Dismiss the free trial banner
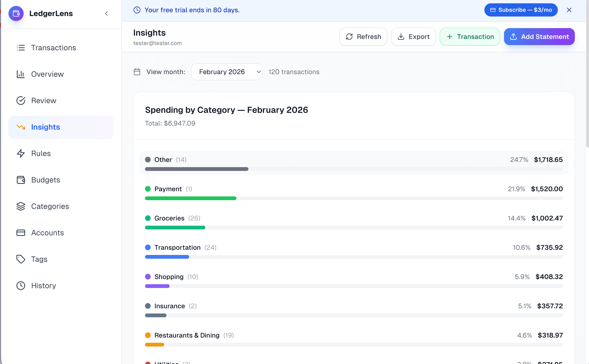The height and width of the screenshot is (364, 589). [x=569, y=10]
